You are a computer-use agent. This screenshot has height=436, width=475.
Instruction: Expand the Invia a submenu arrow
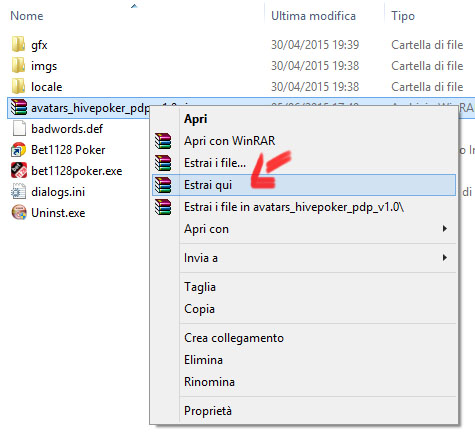coord(445,258)
